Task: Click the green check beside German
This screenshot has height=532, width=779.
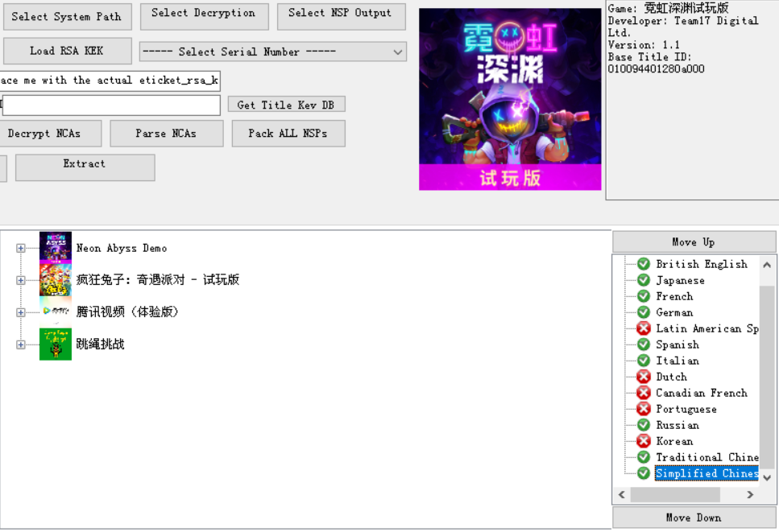Action: coord(644,312)
